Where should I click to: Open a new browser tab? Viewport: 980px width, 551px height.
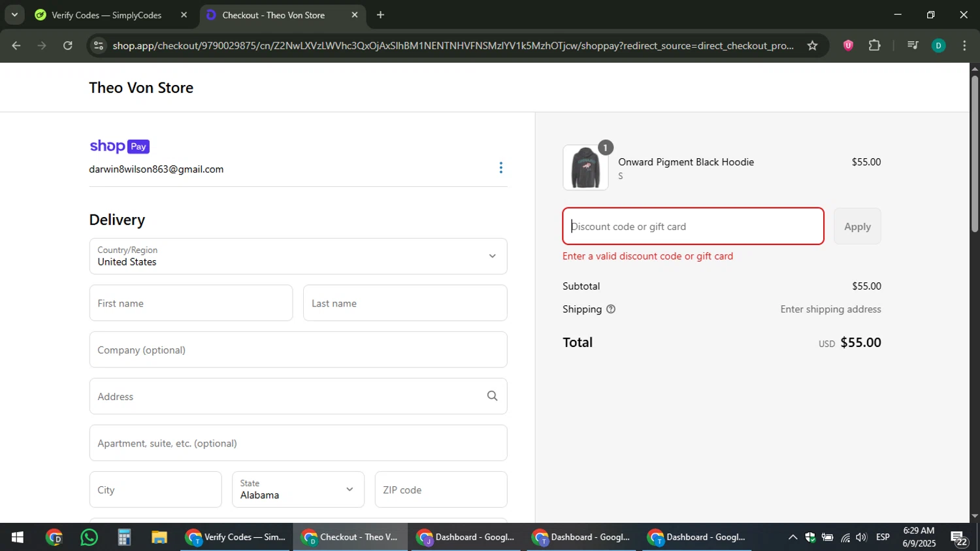coord(380,15)
